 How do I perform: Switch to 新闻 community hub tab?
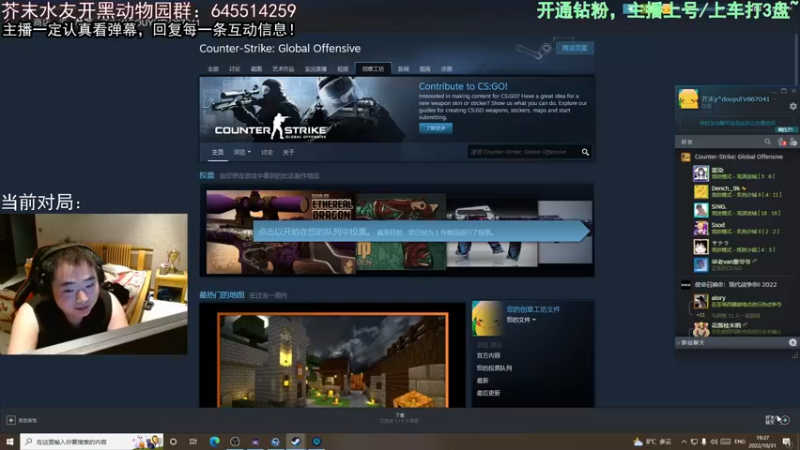click(404, 69)
